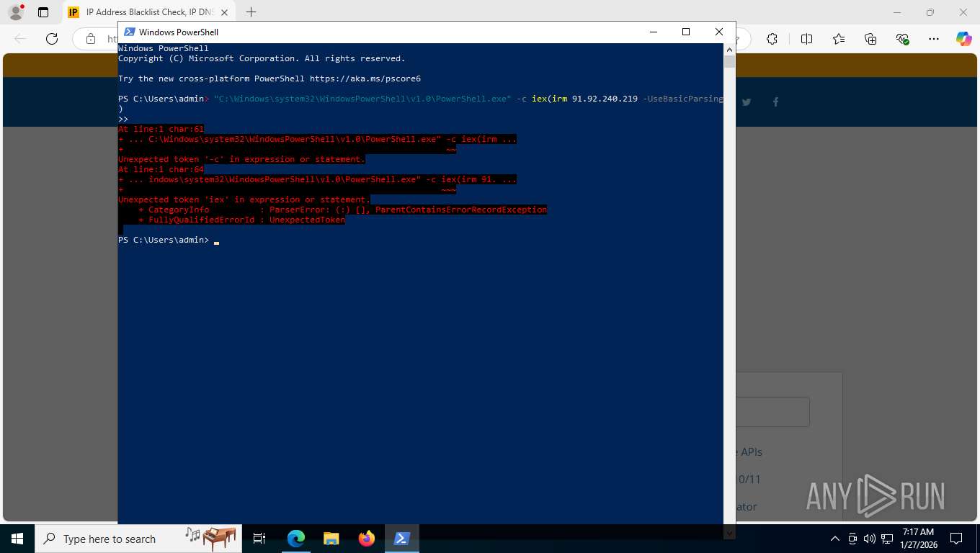Click the 'FullyQualifiedErrorId : UnexpectedToken' line
This screenshot has height=553, width=980.
click(242, 220)
